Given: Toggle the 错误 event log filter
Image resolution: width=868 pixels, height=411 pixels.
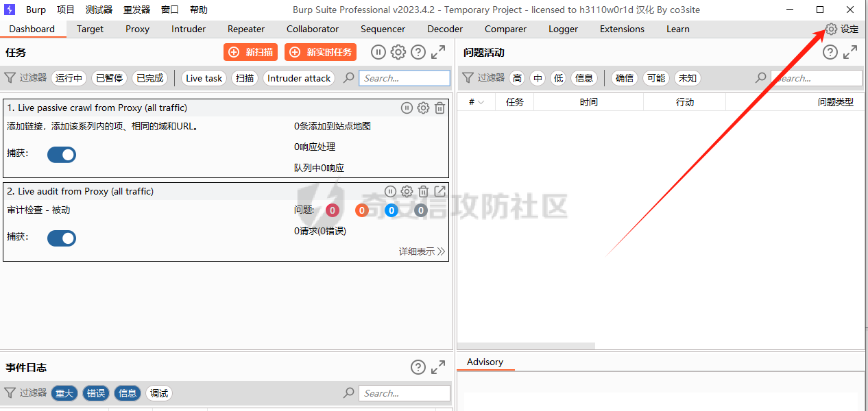Looking at the screenshot, I should click(x=96, y=393).
